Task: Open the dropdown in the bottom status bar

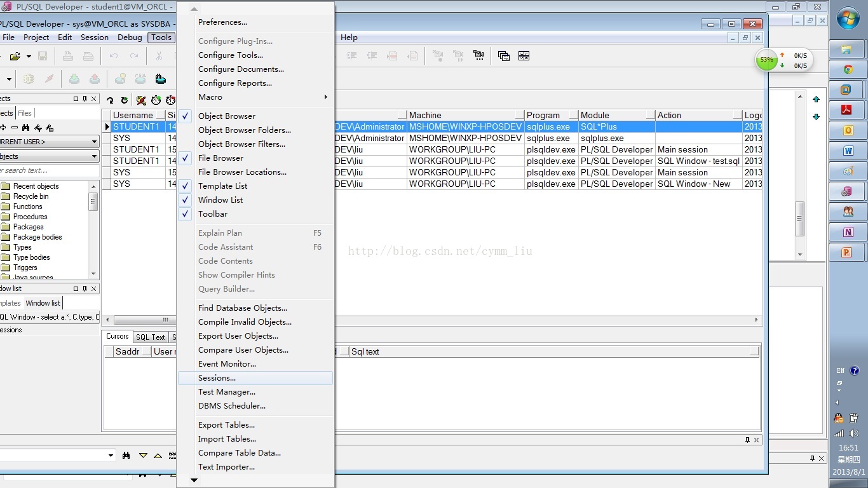Action: 111,456
